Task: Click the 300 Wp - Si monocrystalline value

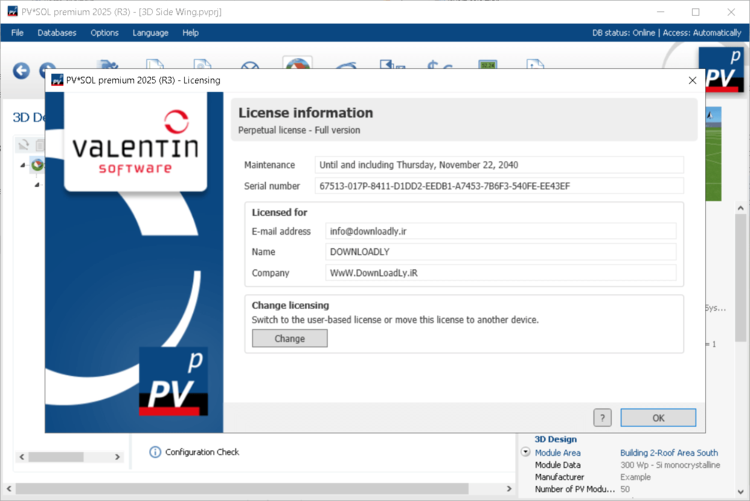Action: click(670, 465)
